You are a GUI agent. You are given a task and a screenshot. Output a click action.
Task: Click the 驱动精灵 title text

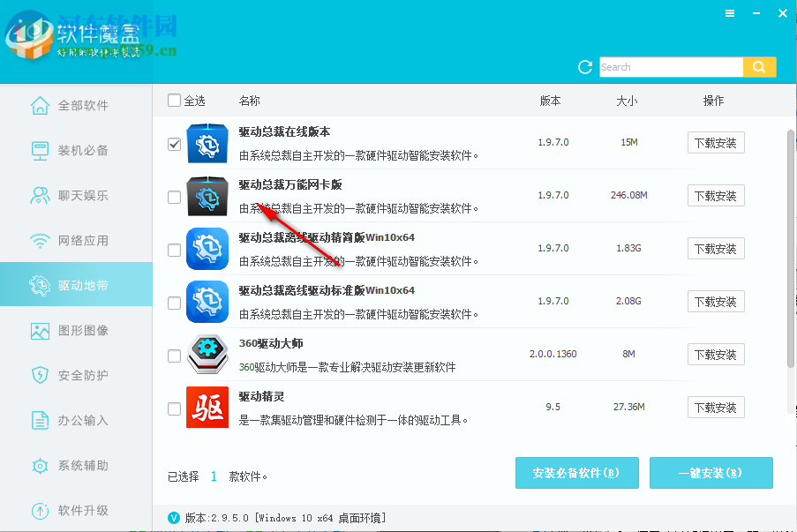pyautogui.click(x=261, y=396)
